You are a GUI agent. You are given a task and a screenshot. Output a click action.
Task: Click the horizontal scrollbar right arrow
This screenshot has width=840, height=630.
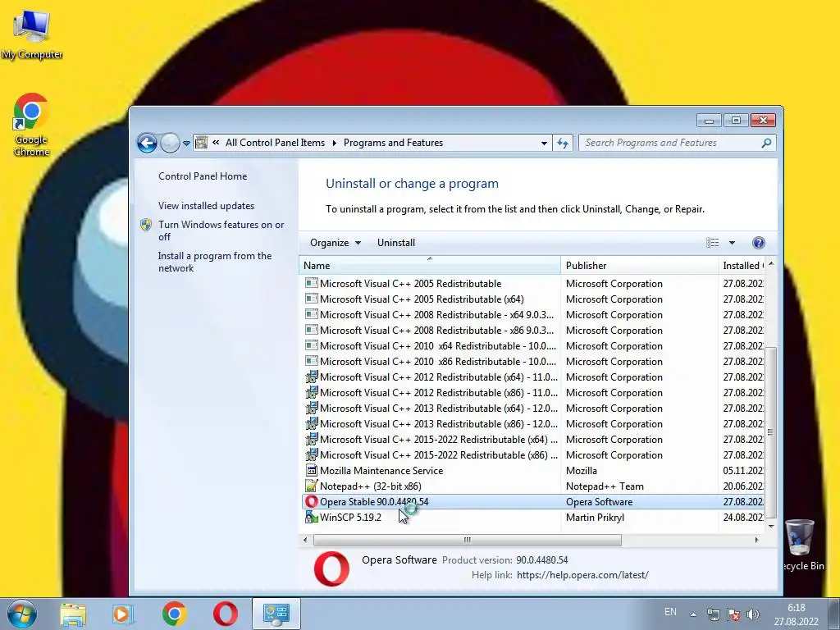[756, 540]
